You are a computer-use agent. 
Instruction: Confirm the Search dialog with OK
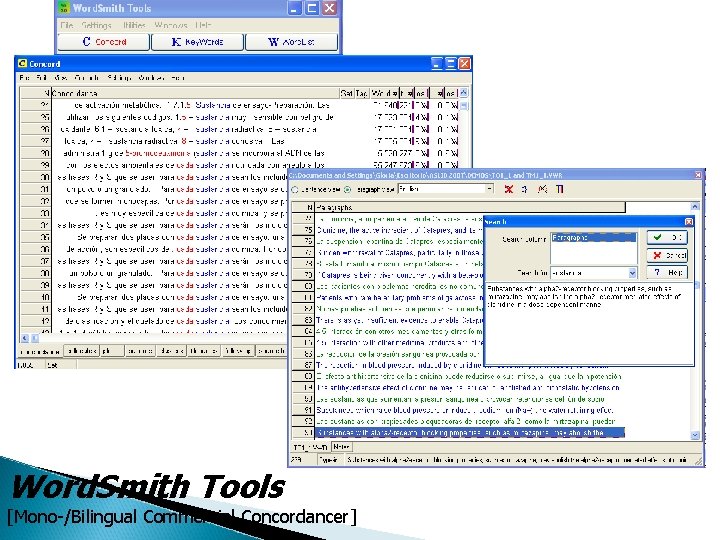[667, 237]
